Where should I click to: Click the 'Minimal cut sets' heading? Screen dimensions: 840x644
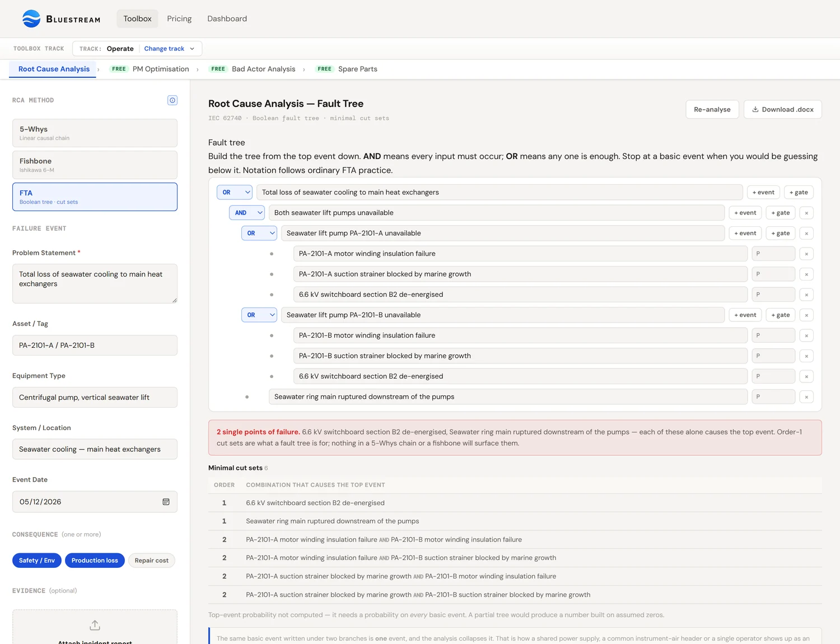pyautogui.click(x=235, y=468)
